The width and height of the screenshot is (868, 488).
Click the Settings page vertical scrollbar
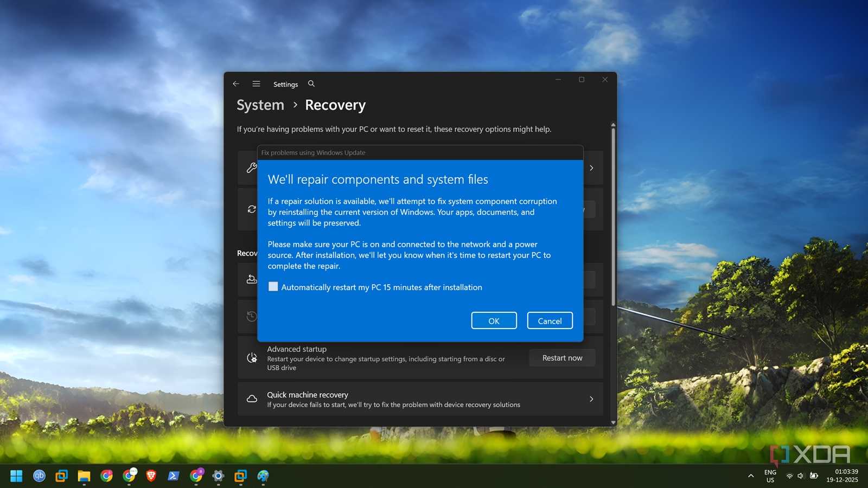tap(613, 217)
